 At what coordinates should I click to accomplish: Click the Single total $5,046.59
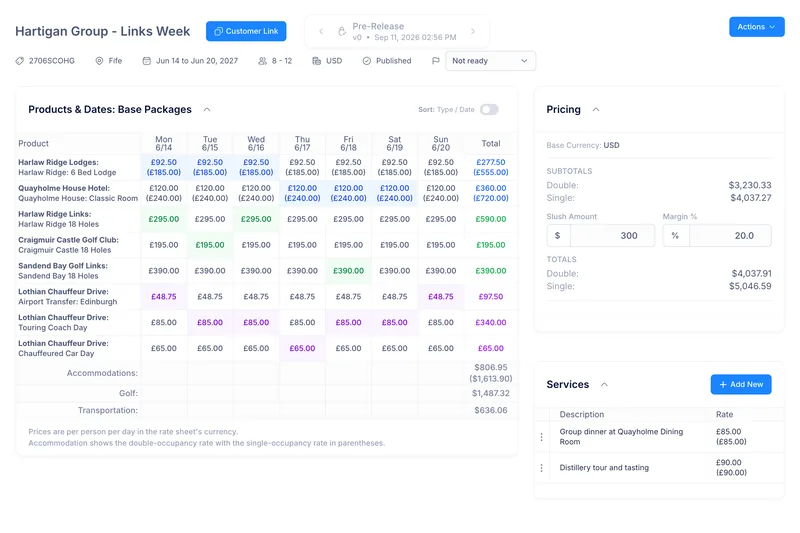(750, 286)
